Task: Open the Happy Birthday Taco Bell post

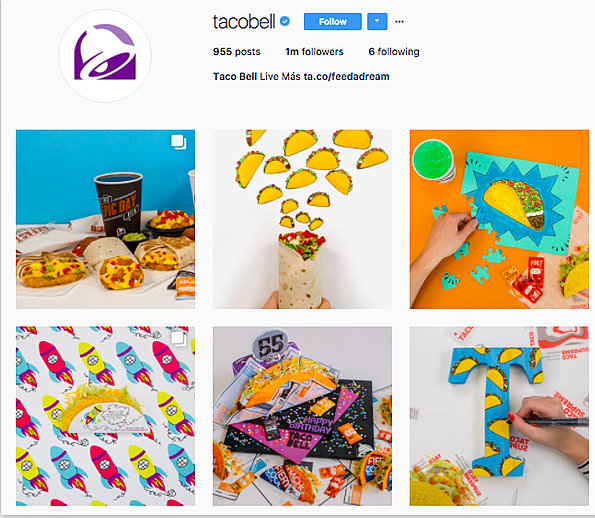Action: (x=302, y=416)
